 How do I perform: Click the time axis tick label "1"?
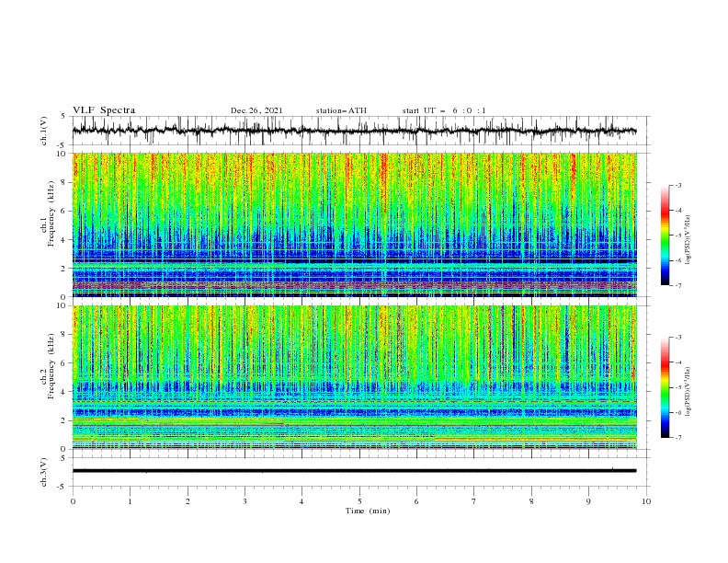click(130, 501)
